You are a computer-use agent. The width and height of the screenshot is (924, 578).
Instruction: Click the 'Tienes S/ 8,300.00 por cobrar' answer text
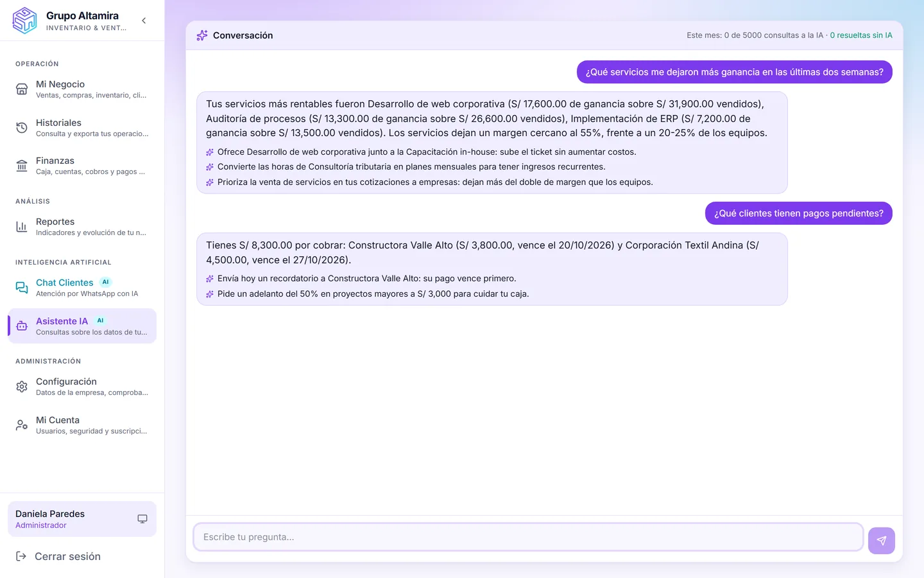483,252
